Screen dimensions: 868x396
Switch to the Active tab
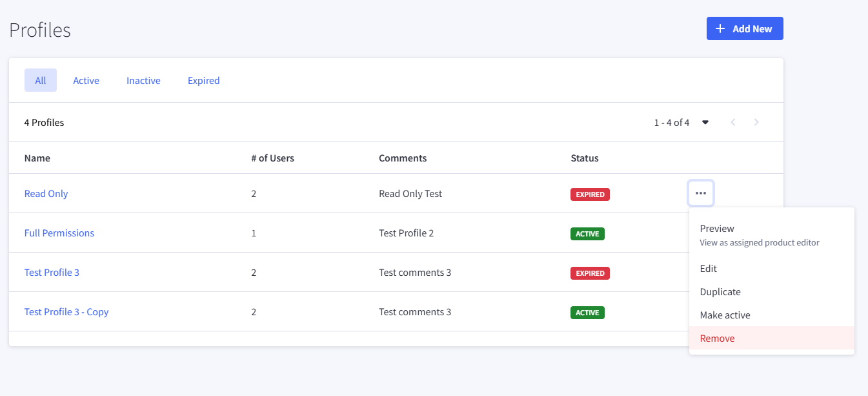coord(86,80)
